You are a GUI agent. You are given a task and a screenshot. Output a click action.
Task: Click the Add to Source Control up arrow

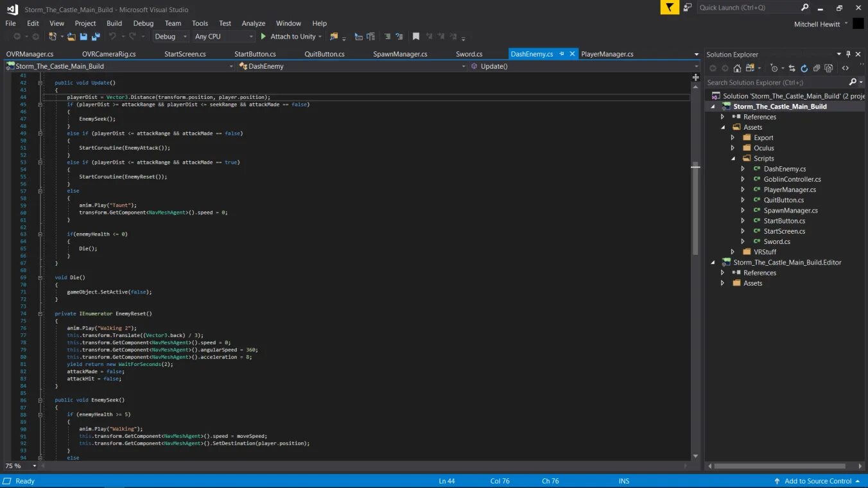tap(777, 481)
